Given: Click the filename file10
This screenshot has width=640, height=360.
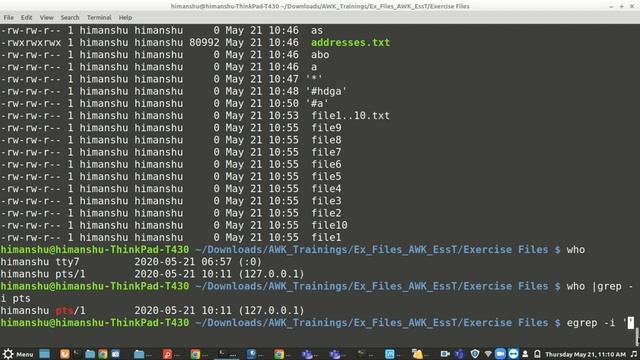Looking at the screenshot, I should tap(329, 225).
